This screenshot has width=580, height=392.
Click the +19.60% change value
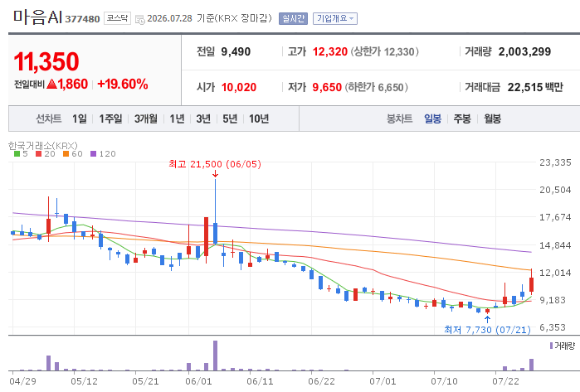pos(123,85)
